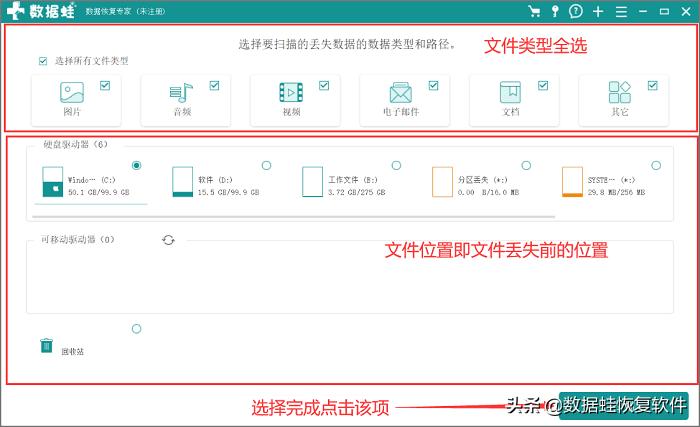
Task: Click the 软件 (D:) drive icon
Action: [183, 182]
